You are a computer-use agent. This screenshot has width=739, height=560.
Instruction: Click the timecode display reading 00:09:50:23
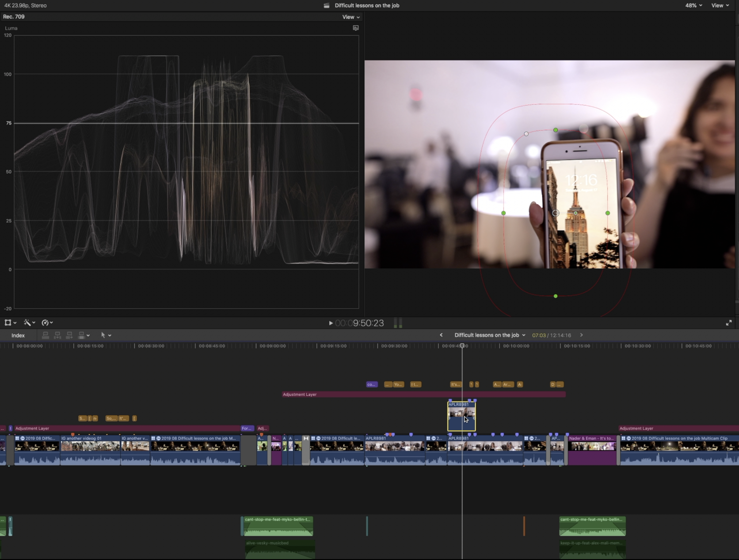(360, 323)
